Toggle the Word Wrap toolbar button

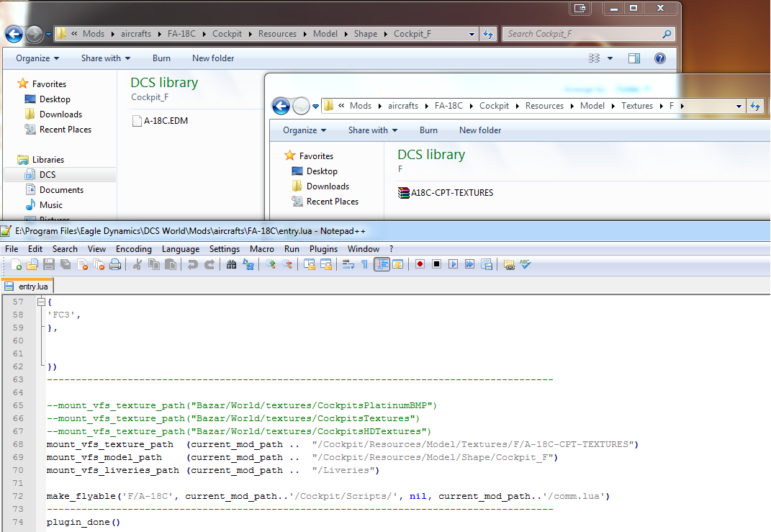[x=348, y=264]
